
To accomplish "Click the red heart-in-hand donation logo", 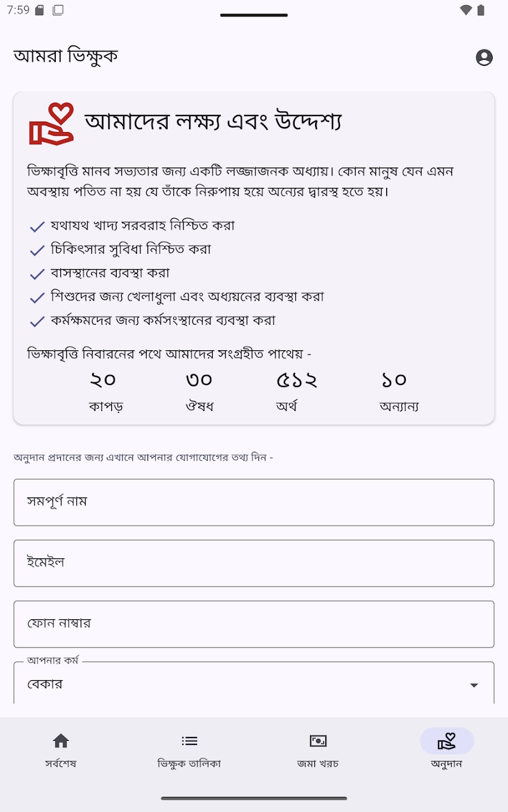I will [x=51, y=124].
